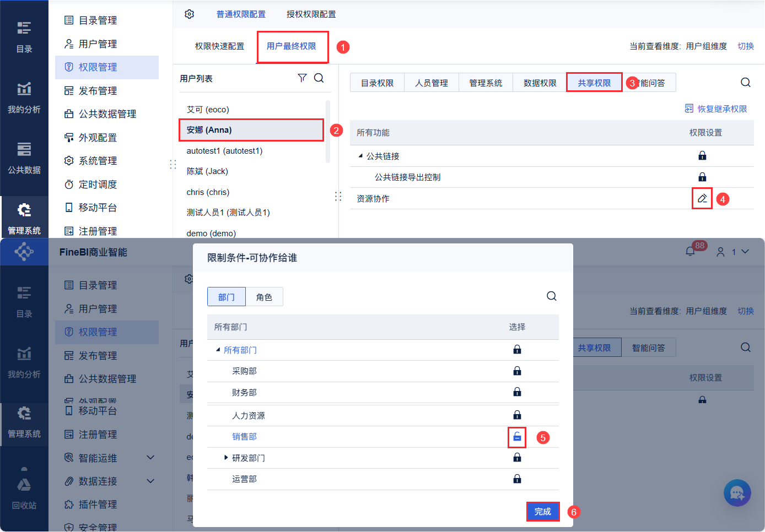The height and width of the screenshot is (532, 765).
Task: Open 我的分析 in the undimmed sidebar
Action: (x=24, y=97)
